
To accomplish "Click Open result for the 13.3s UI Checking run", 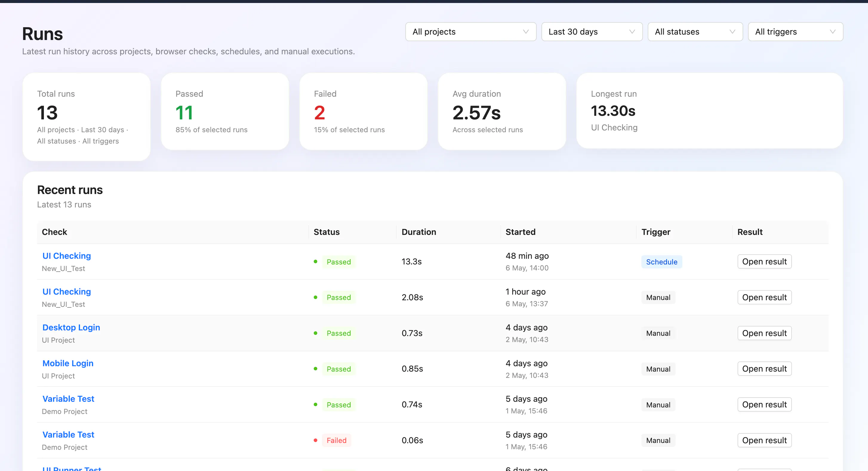I will tap(764, 261).
